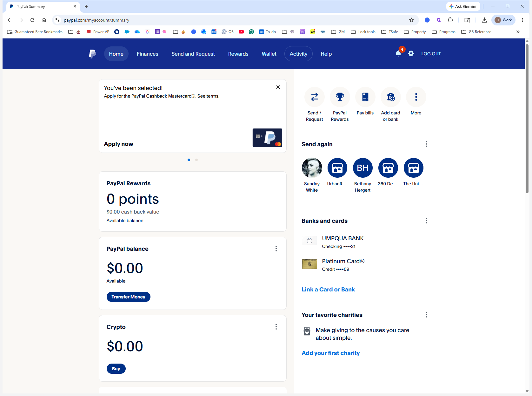Screen dimensions: 532x396
Task: Open Your favorite charities options menu
Action: coord(426,315)
